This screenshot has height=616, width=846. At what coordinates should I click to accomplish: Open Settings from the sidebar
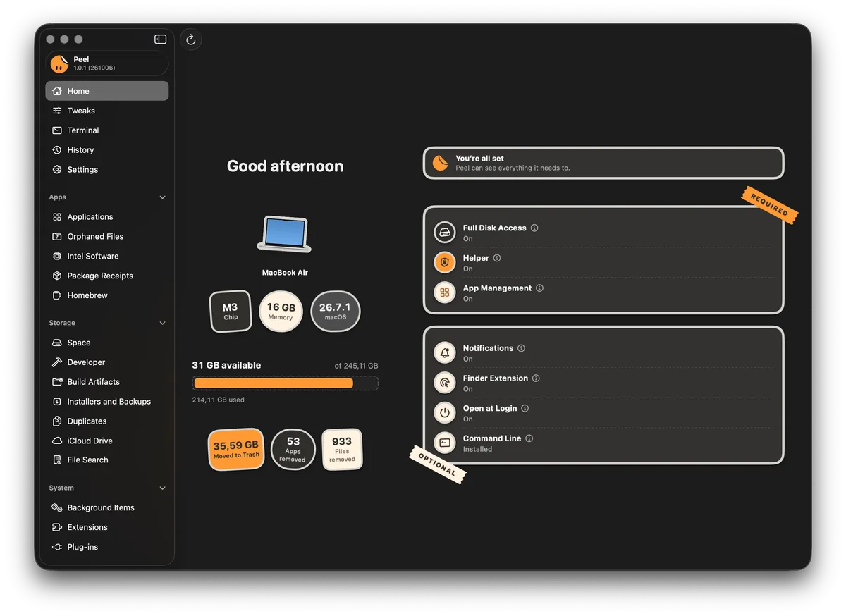pyautogui.click(x=107, y=170)
